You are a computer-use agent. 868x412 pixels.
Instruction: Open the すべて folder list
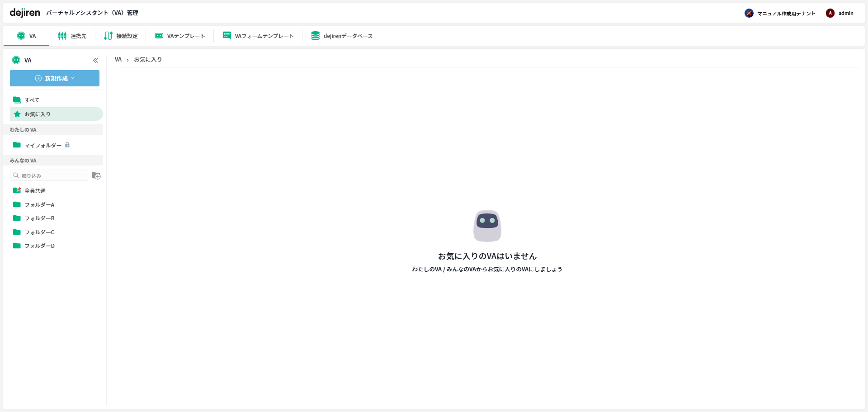[32, 100]
